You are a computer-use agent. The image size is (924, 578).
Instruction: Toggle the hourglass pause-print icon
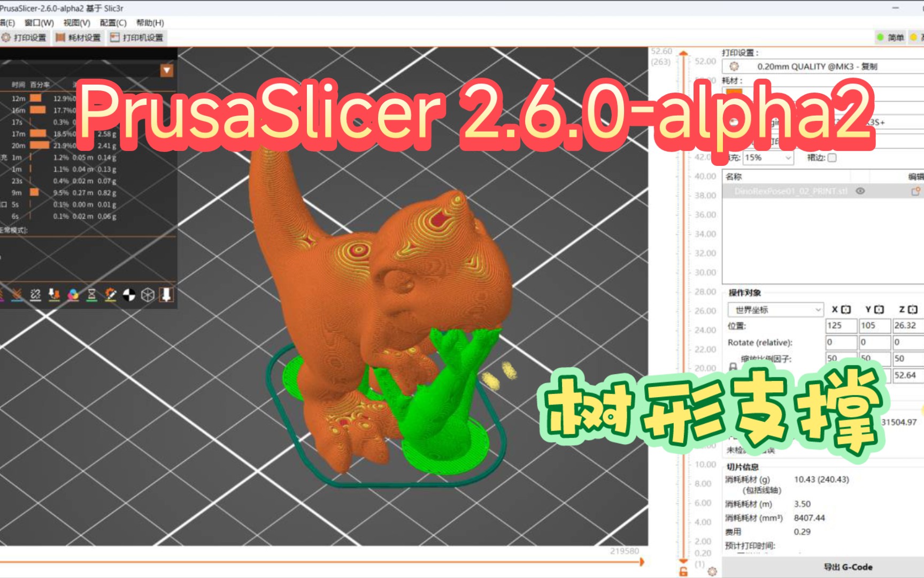pyautogui.click(x=92, y=294)
